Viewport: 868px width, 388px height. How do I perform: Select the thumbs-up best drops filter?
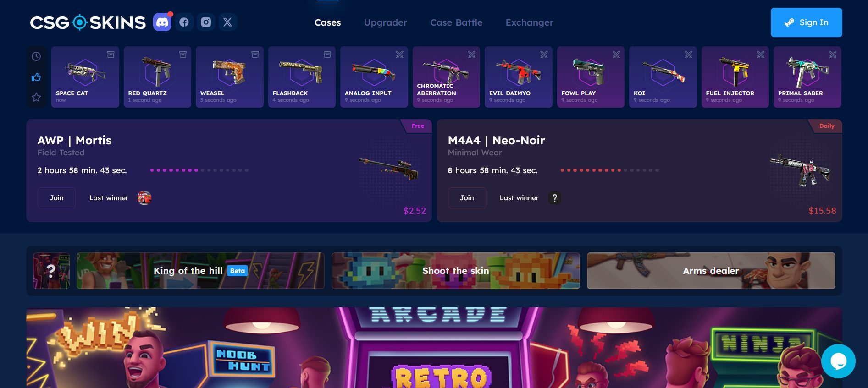click(36, 77)
